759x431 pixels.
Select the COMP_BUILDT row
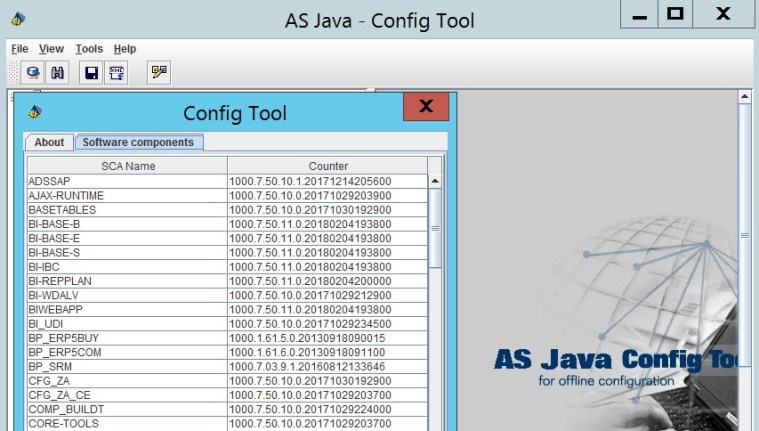click(227, 409)
